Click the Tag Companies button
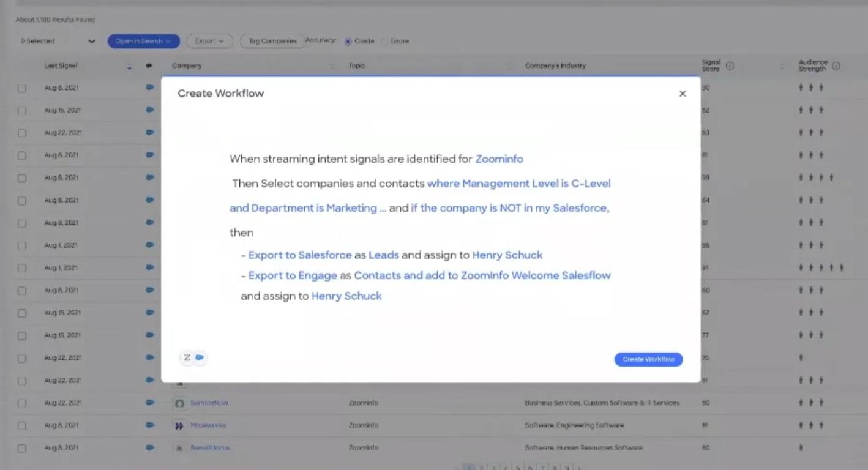 [x=272, y=41]
